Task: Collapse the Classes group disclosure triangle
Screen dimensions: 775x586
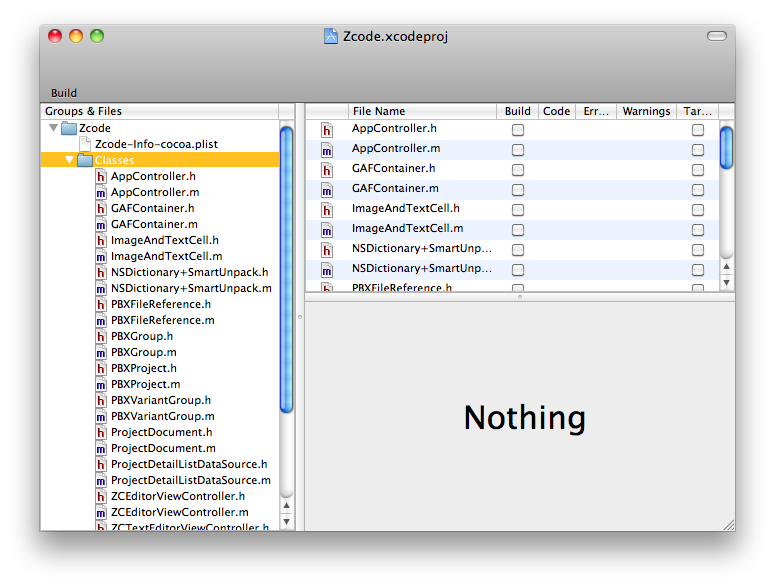Action: 69,160
